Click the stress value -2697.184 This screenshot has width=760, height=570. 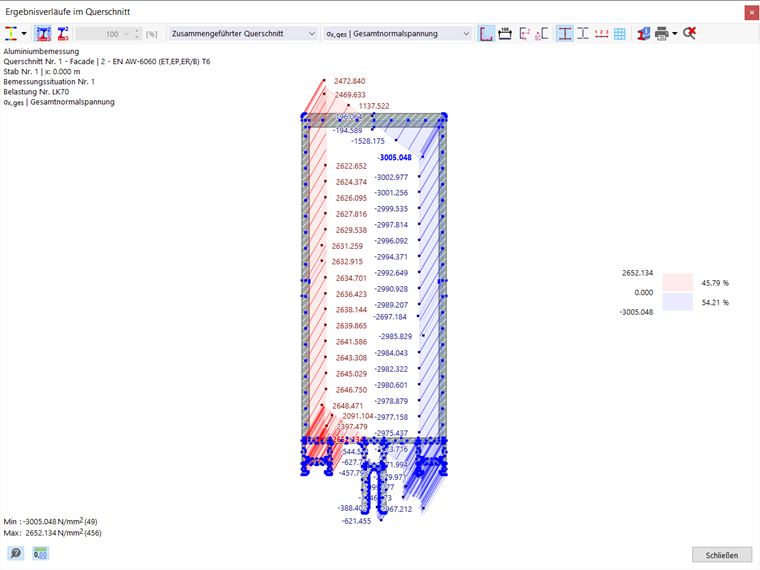pos(390,317)
